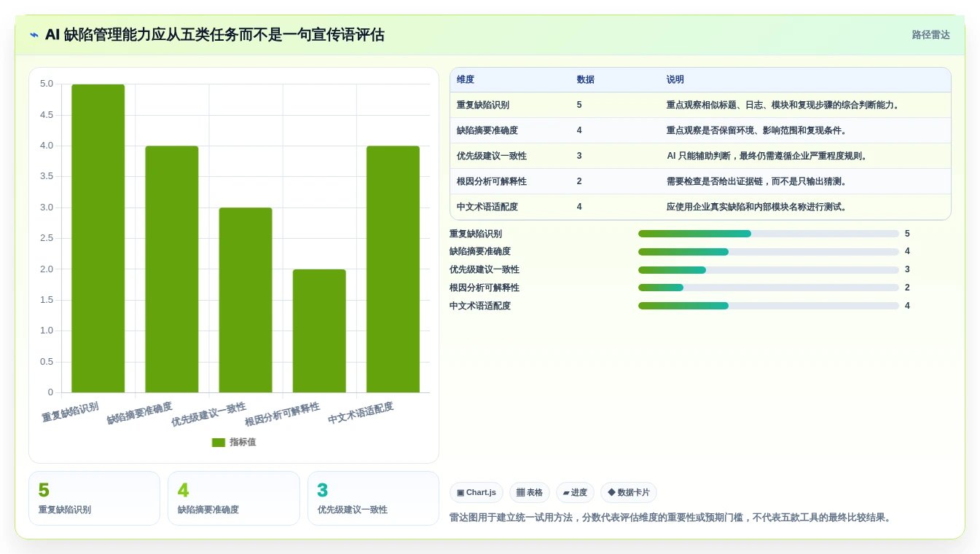Click the description starting 重点观察是否保留环境

click(758, 130)
